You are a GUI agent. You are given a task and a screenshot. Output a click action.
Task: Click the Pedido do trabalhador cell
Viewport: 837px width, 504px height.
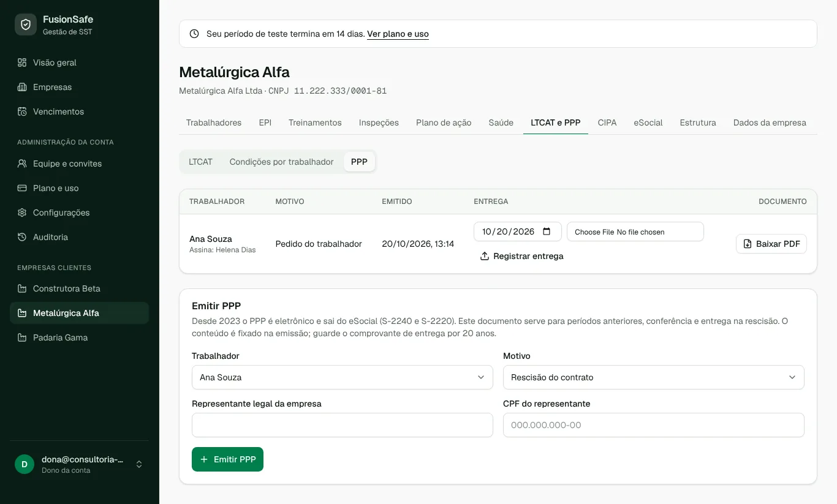[319, 244]
